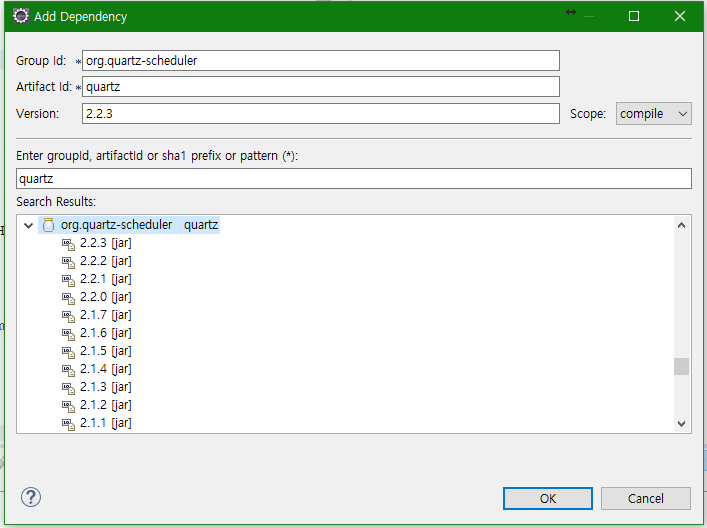Click the file icon beside 2.2.2 [jar]
This screenshot has width=707, height=528.
(68, 262)
